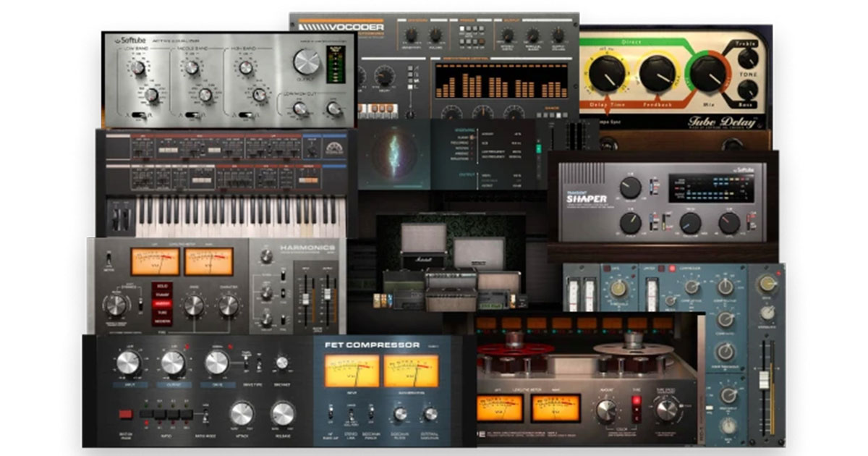Open the Tape Speed selector on the Tape plugin
This screenshot has width=868, height=456.
[666, 410]
